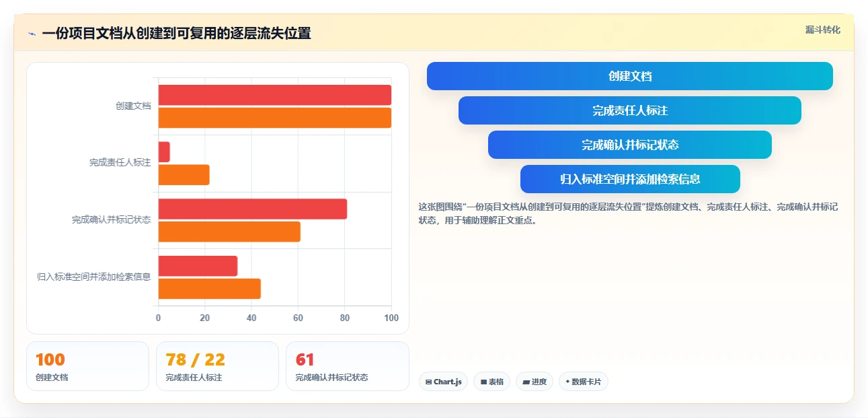The width and height of the screenshot is (868, 418).
Task: Click the 创建文档 y-axis label in chart
Action: pos(133,106)
